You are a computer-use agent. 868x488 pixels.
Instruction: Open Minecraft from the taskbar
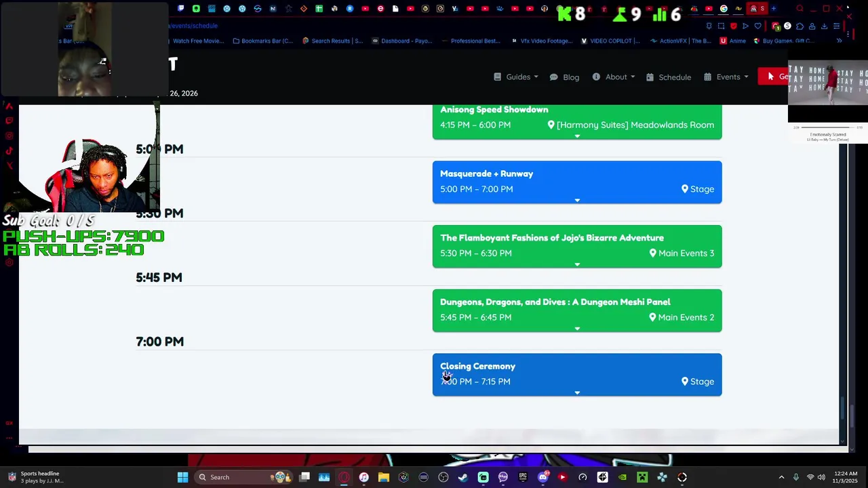tap(642, 477)
